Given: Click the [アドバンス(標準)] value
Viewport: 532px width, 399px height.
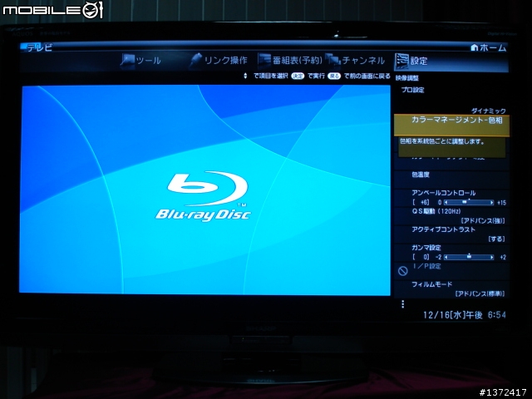Looking at the screenshot, I should [480, 293].
